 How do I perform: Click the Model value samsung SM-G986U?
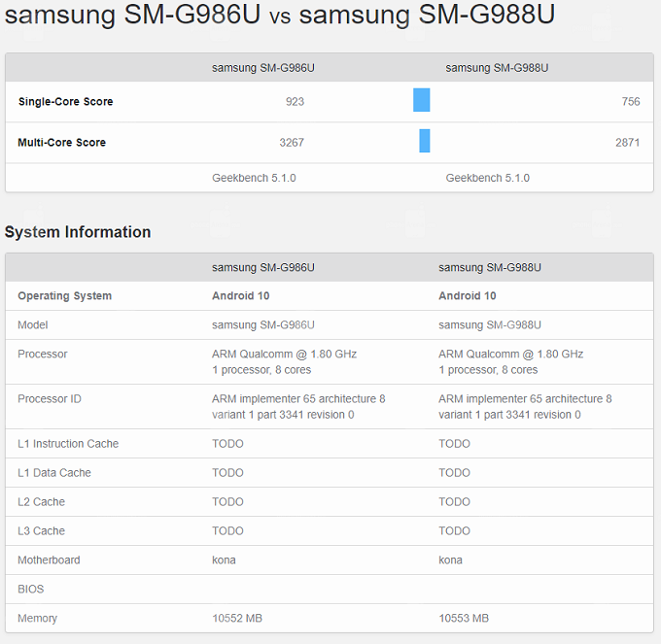(263, 324)
